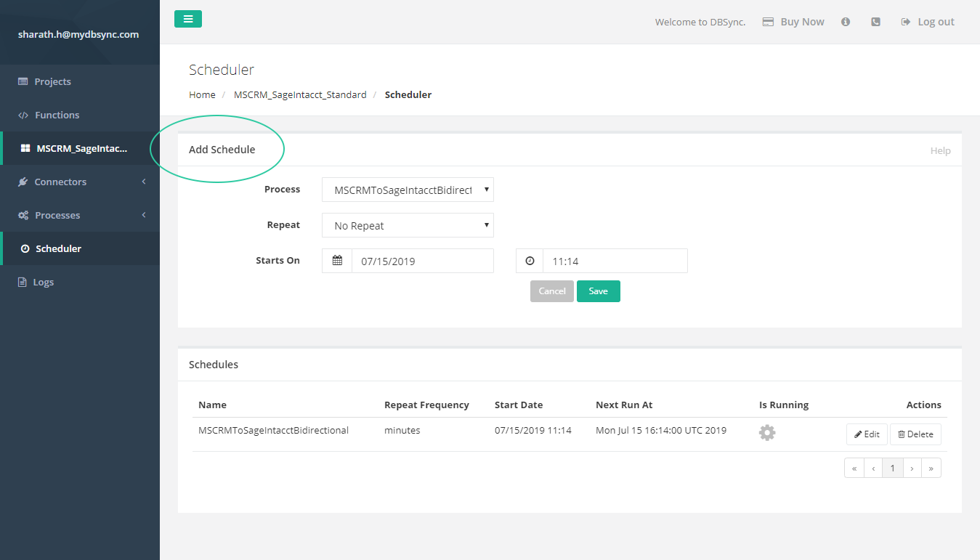The width and height of the screenshot is (980, 560).
Task: Click the Buy Now credit card link
Action: pos(793,22)
